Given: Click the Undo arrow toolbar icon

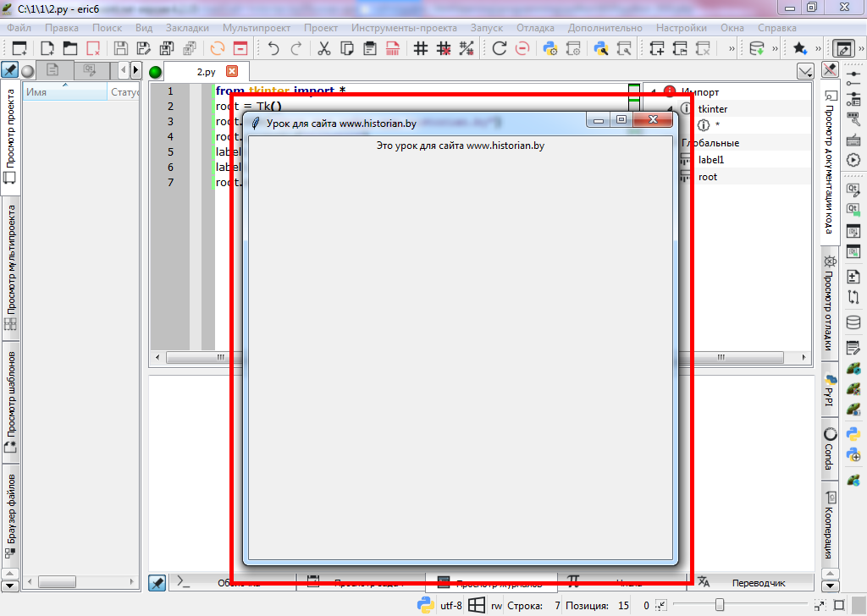Looking at the screenshot, I should pos(273,48).
